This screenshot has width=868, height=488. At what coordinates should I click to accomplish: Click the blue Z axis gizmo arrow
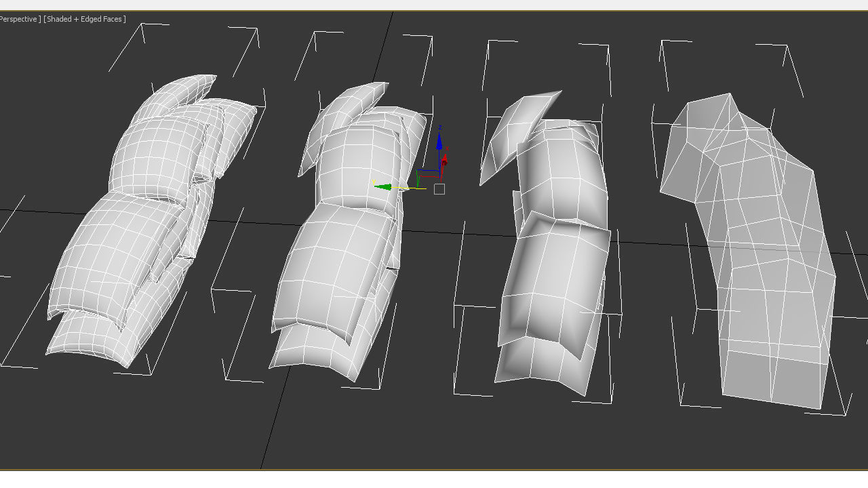[439, 142]
